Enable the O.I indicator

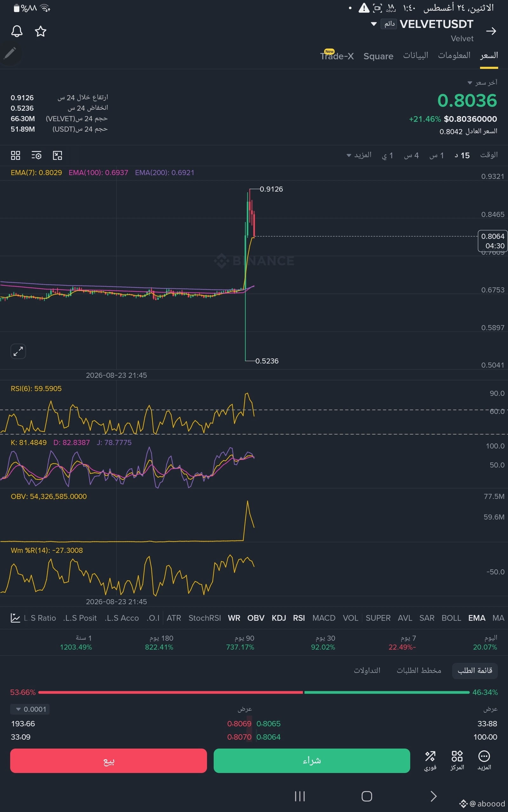coord(153,618)
